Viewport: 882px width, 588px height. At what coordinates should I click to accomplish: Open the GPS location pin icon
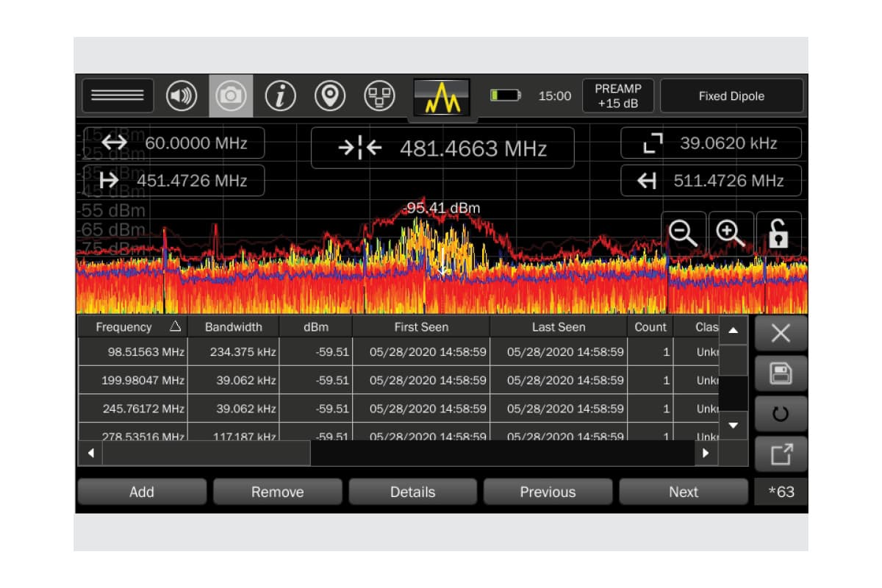[x=330, y=96]
